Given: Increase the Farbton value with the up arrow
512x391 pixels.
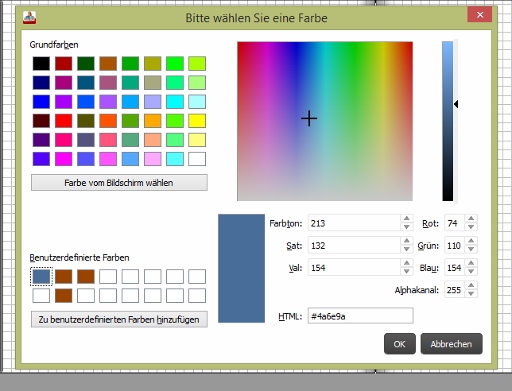Looking at the screenshot, I should point(407,219).
